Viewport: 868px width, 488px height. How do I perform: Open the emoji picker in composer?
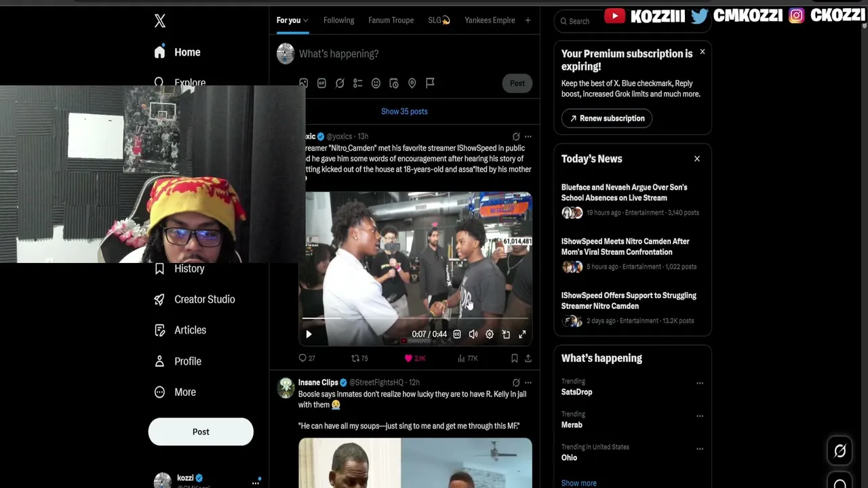click(376, 83)
